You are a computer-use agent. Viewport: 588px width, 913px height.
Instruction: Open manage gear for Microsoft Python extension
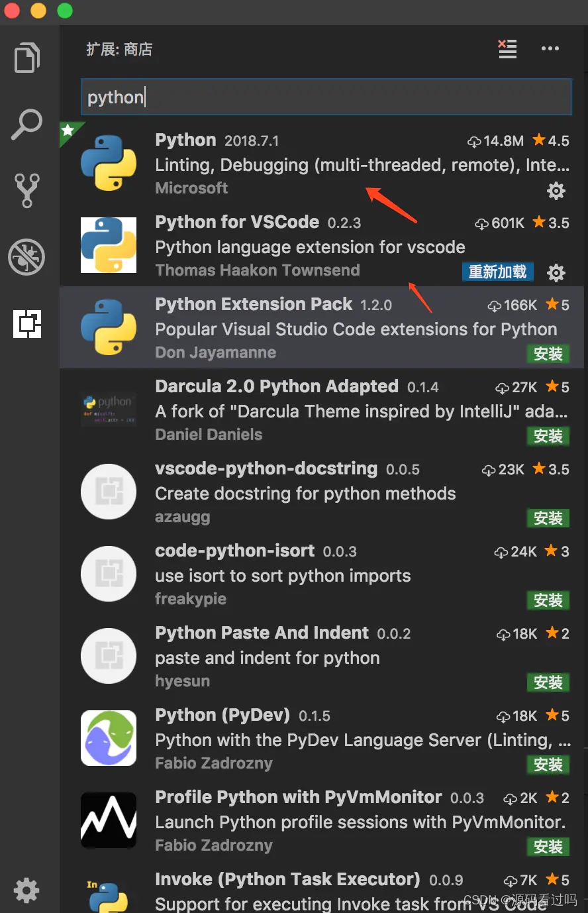[556, 191]
